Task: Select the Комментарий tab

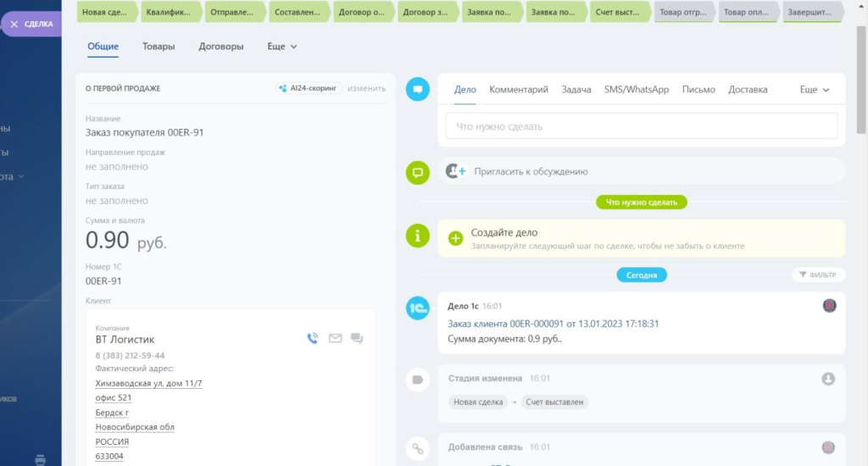Action: (519, 90)
